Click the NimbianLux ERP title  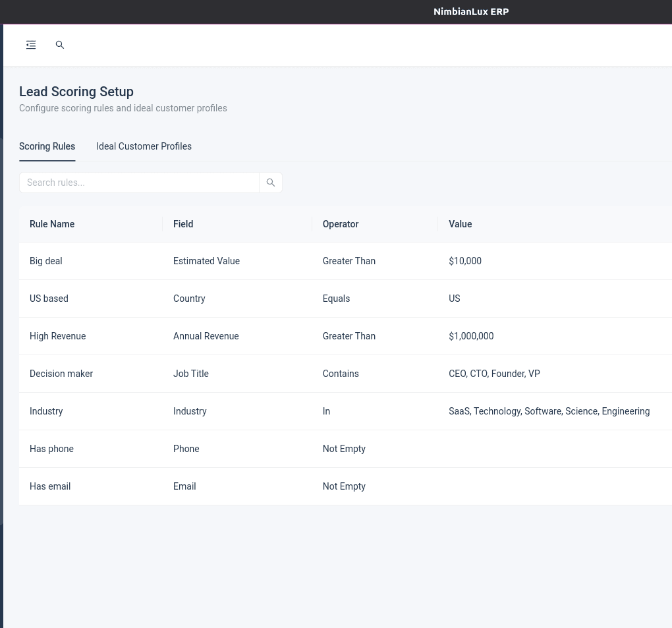471,12
